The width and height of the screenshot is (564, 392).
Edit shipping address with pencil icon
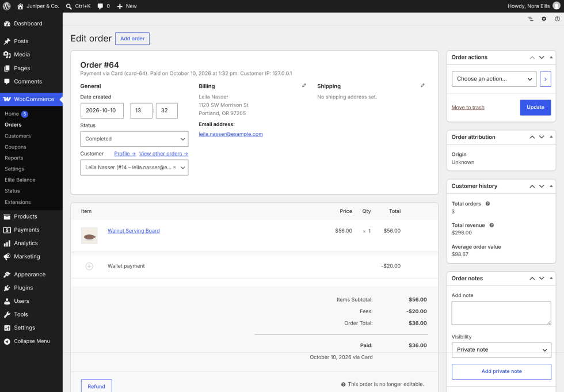(422, 86)
